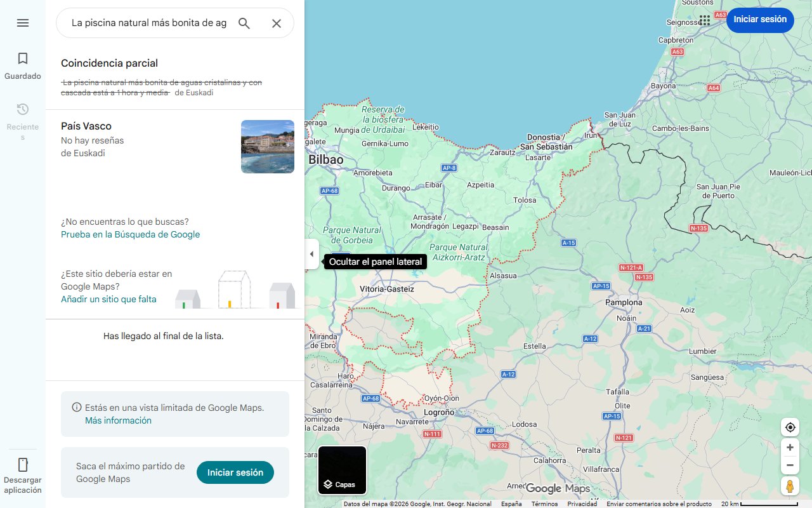This screenshot has height=508, width=812.
Task: View the País Vasco photo thumbnail
Action: pyautogui.click(x=267, y=147)
